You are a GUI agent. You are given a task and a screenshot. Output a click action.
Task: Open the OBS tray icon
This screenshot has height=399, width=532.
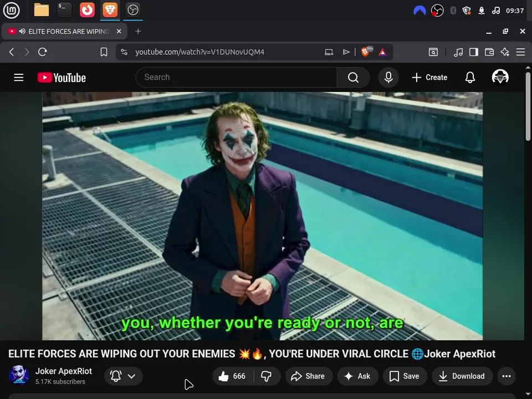437,11
